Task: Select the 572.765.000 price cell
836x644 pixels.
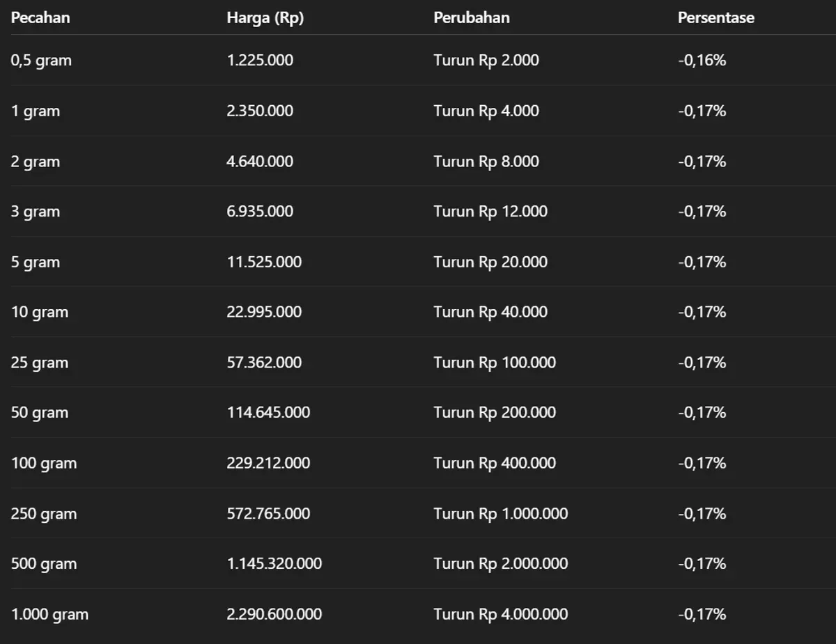Action: pyautogui.click(x=268, y=514)
